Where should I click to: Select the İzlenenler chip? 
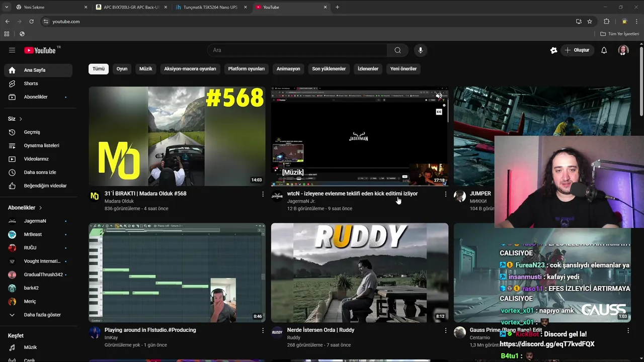(x=368, y=69)
